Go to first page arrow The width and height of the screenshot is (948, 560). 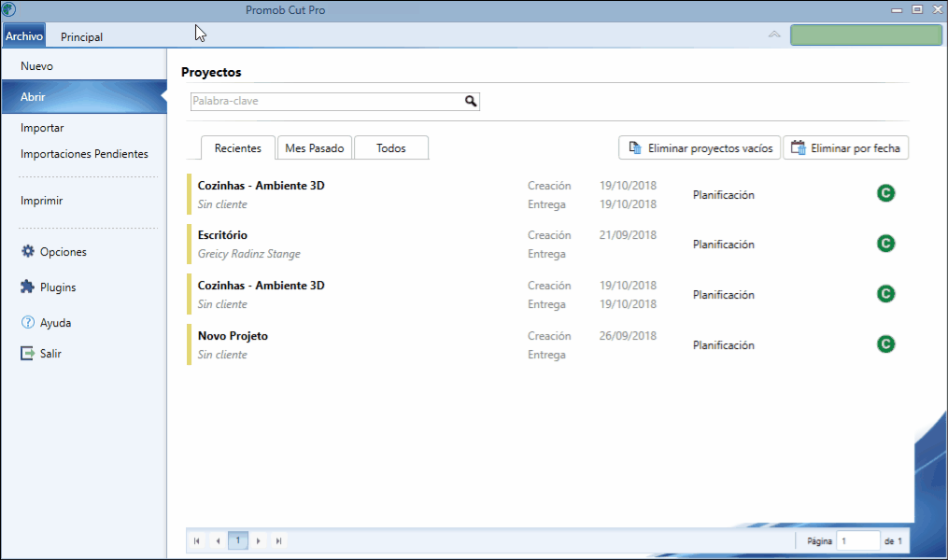196,540
